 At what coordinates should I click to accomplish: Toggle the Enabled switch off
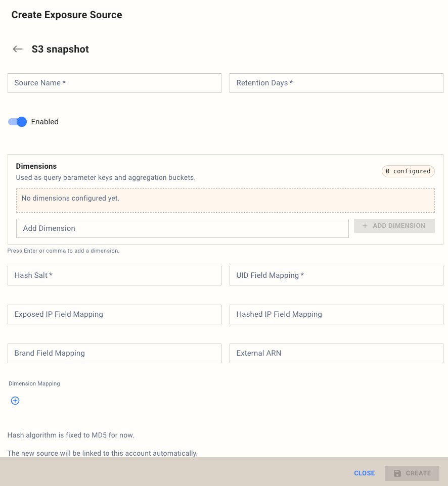(17, 122)
